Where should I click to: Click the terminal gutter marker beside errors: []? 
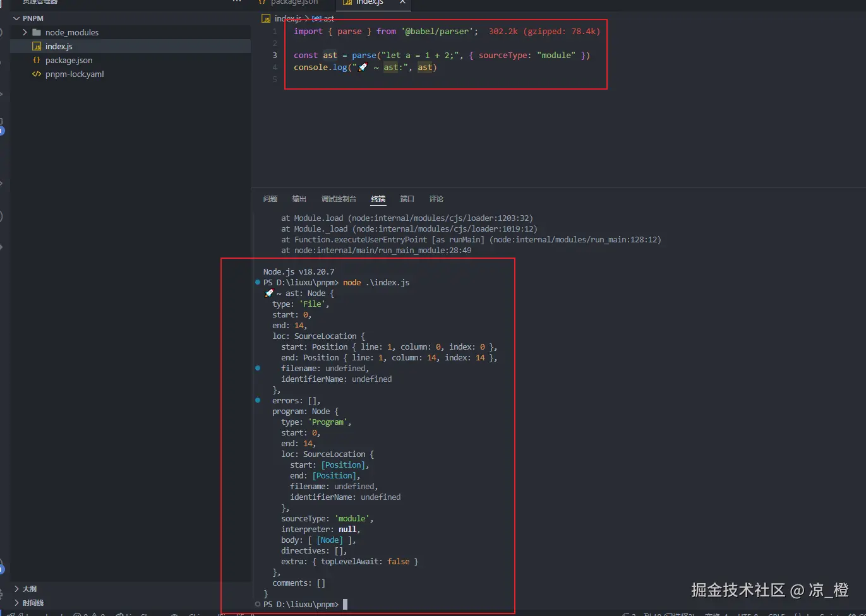(258, 400)
